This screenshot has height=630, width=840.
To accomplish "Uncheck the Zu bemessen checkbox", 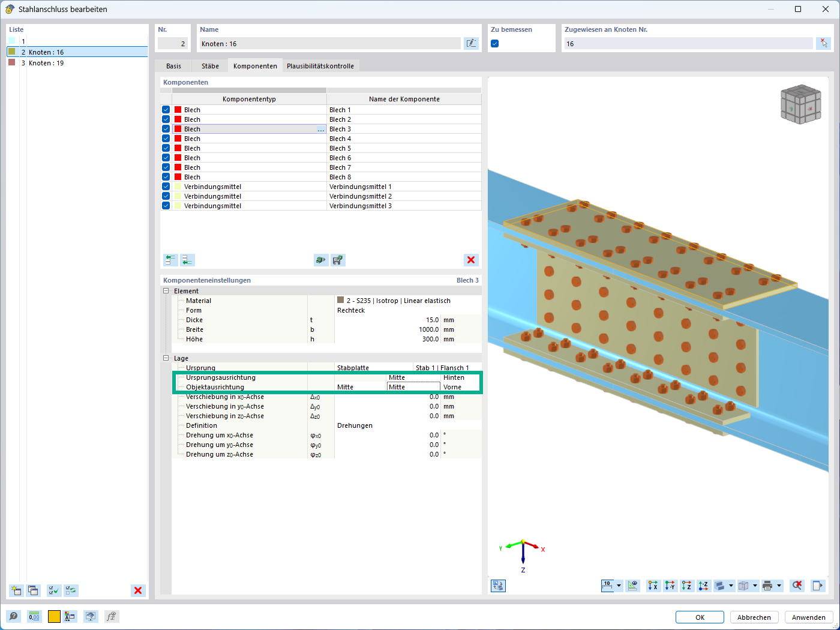I will click(x=495, y=43).
